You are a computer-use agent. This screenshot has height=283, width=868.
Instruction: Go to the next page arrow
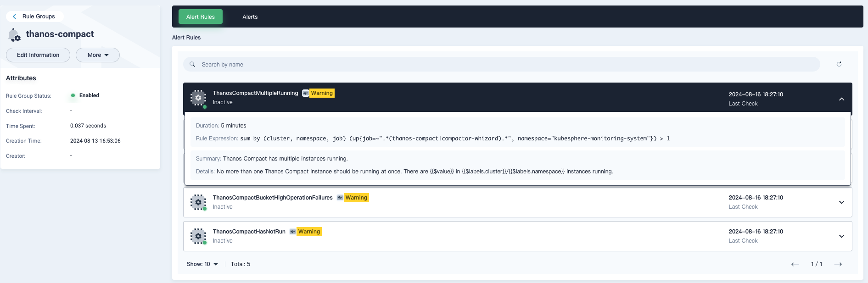click(838, 264)
